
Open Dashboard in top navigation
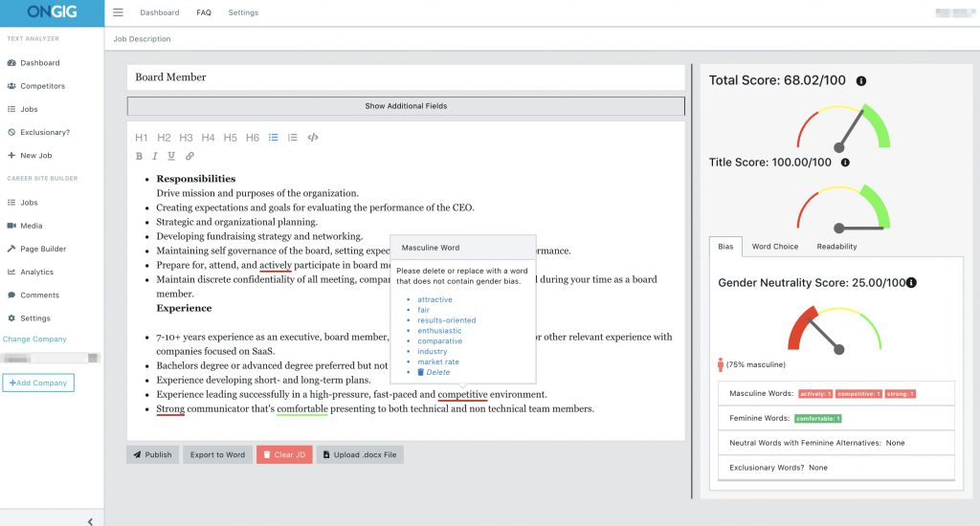160,12
